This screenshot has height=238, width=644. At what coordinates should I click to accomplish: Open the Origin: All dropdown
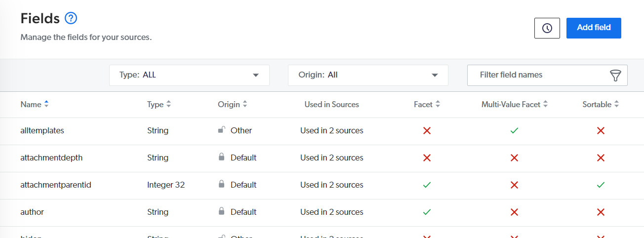tap(368, 75)
